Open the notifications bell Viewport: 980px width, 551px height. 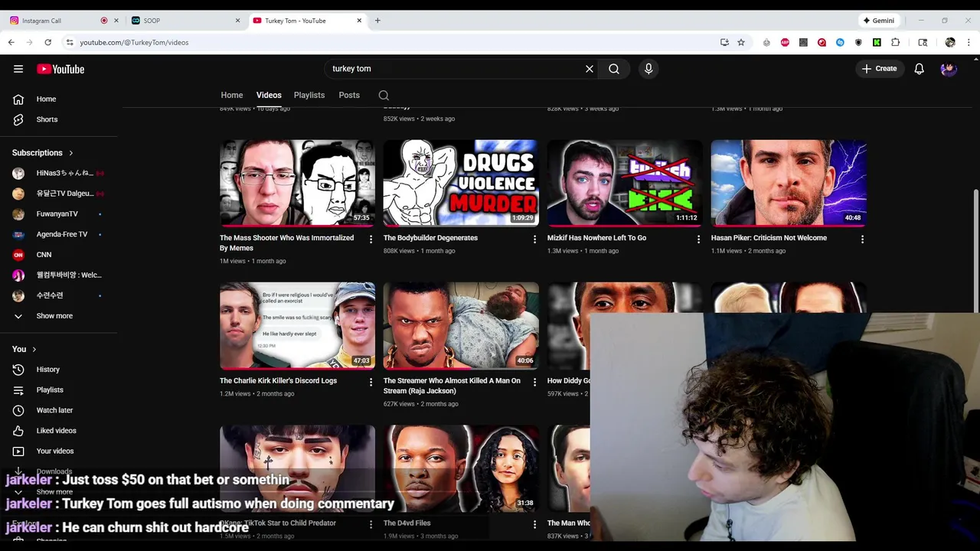[x=920, y=69]
